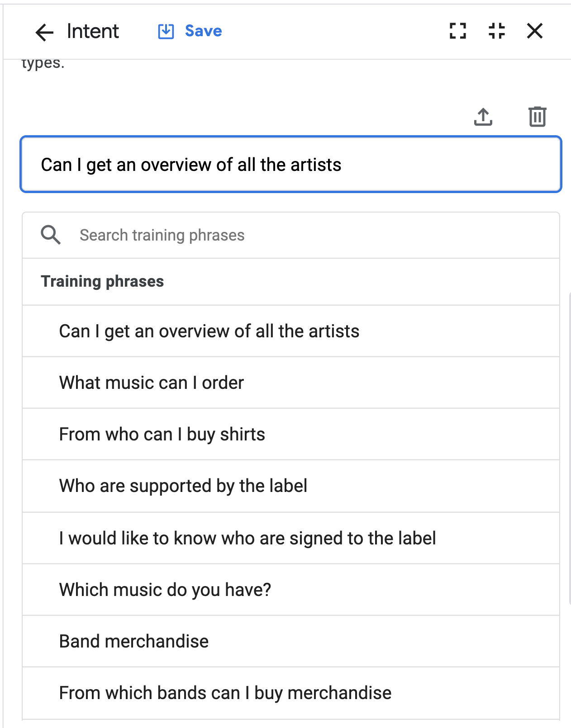Select phrase about who are signed to label

[247, 539]
